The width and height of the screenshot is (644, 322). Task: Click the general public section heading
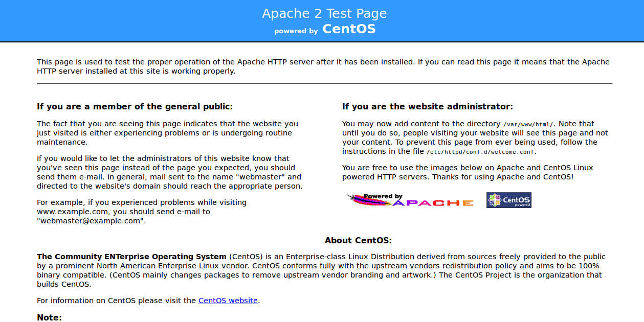click(x=135, y=106)
